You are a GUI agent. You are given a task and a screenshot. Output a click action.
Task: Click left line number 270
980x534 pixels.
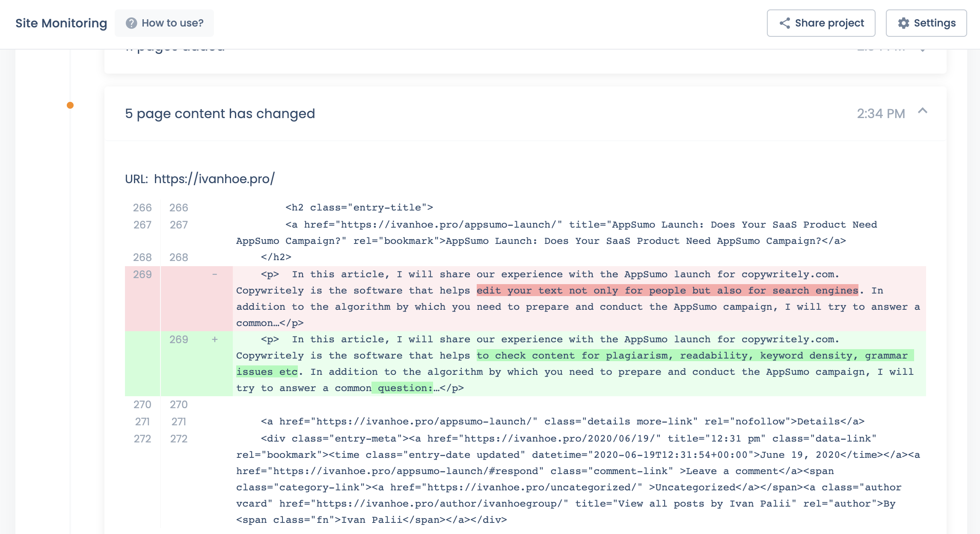(x=143, y=404)
